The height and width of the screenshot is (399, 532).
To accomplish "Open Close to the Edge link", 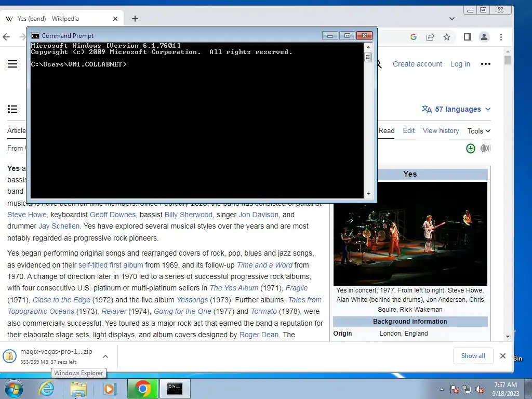I will tap(61, 300).
